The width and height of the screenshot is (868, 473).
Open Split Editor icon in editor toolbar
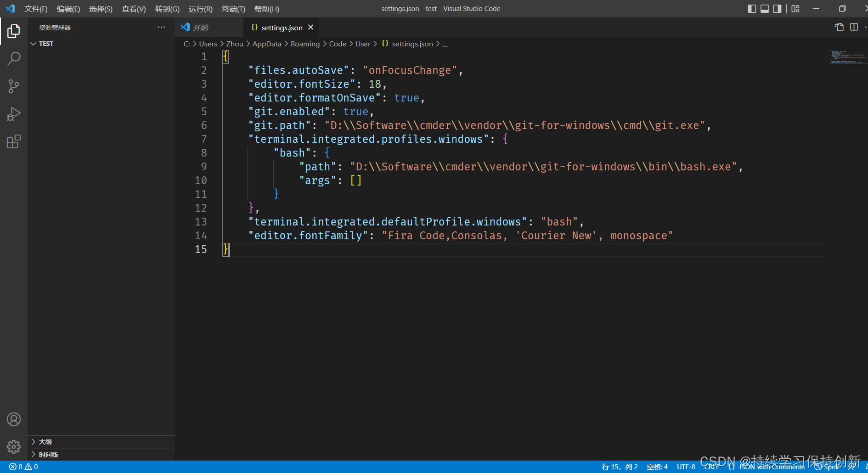[854, 27]
